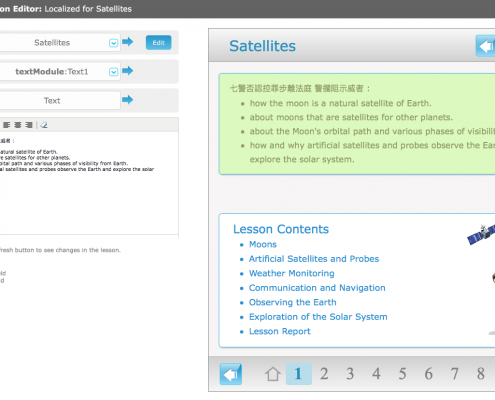Click the blue arrow next to Satellites dropdown

tap(127, 42)
